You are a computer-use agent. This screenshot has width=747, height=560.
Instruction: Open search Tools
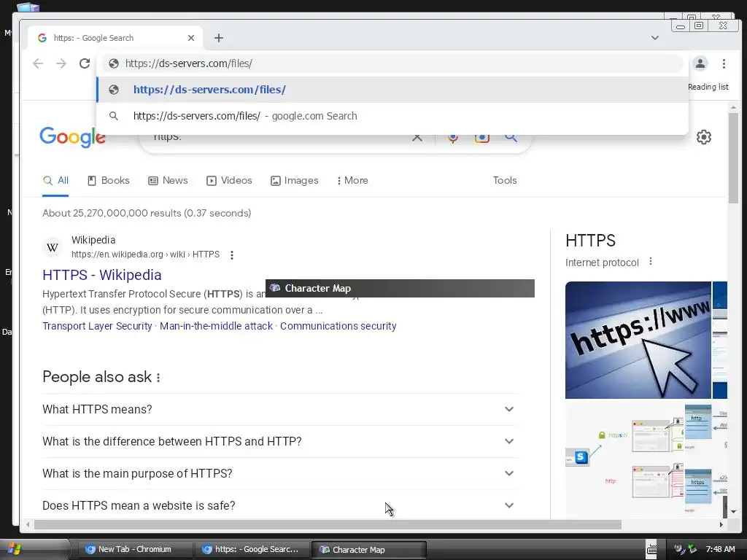pyautogui.click(x=505, y=181)
